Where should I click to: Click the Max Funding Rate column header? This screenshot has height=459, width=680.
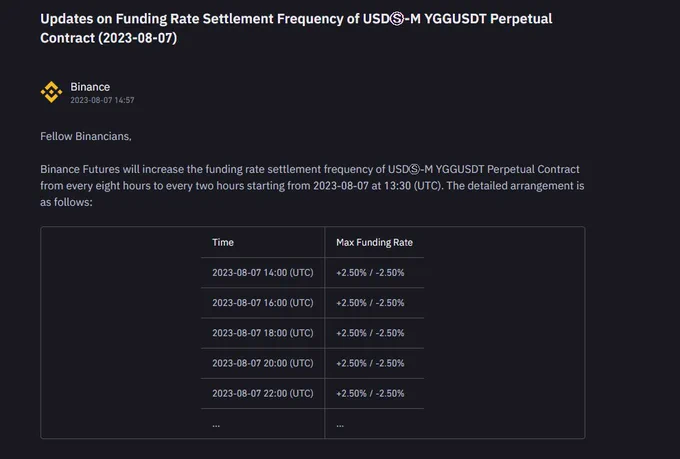pos(374,243)
